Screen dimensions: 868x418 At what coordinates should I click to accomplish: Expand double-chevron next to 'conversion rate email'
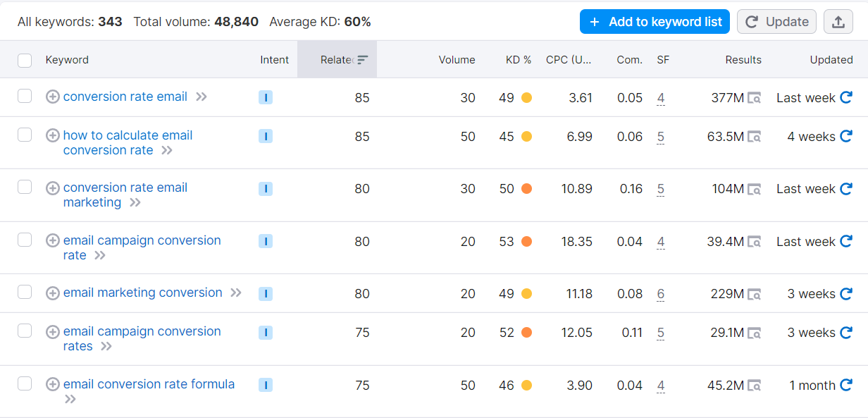(x=201, y=97)
